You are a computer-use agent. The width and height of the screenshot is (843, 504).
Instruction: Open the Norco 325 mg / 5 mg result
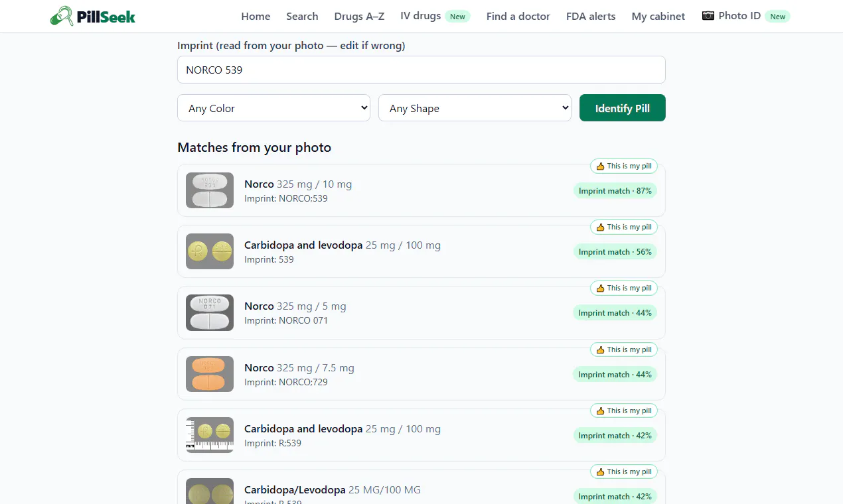(421, 312)
